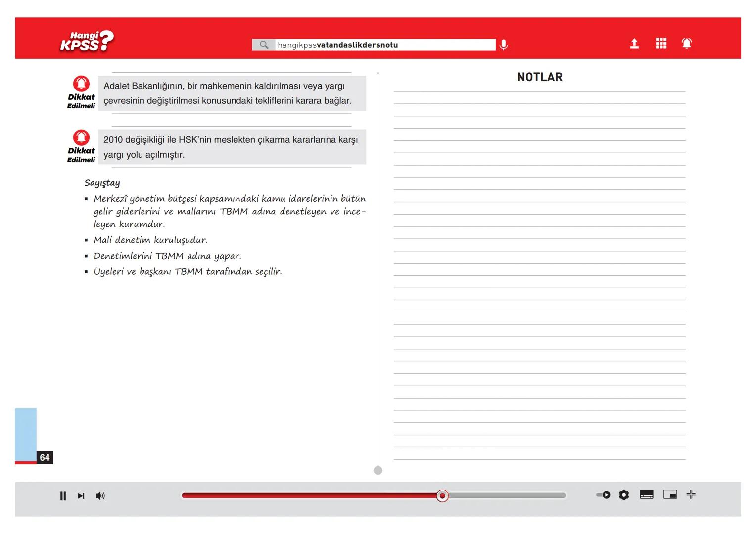Click the Hangi KPSS logo
Screen dimensions: 756x534
click(x=87, y=42)
